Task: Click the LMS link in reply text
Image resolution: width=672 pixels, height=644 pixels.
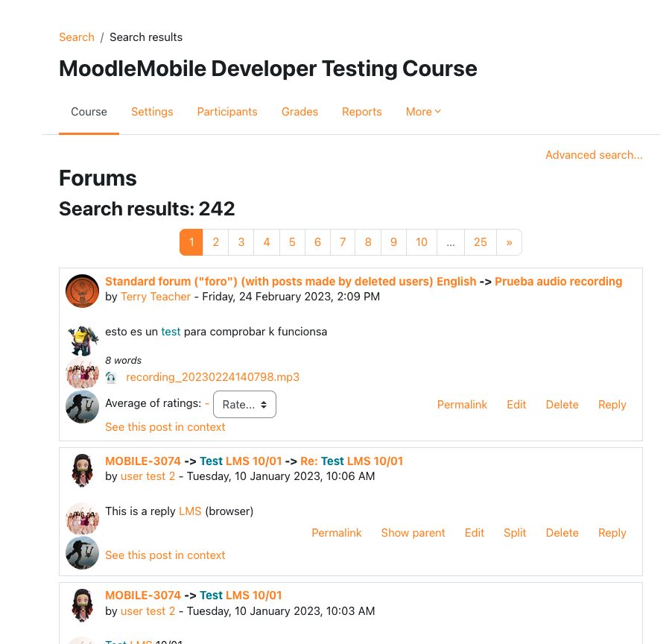Action: tap(190, 511)
